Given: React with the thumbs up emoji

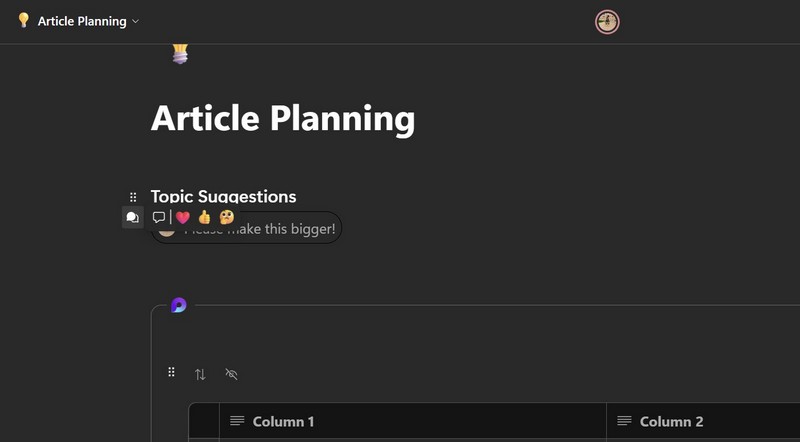Looking at the screenshot, I should 205,217.
